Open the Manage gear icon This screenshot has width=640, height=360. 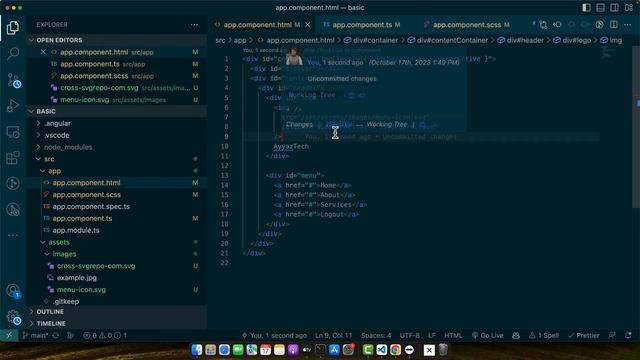click(x=13, y=317)
